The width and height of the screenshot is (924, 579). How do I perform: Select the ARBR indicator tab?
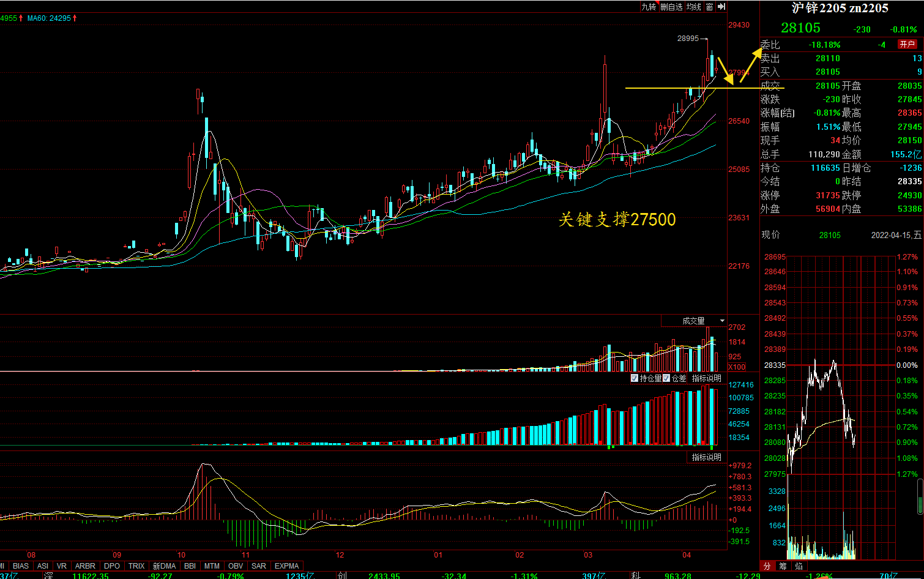click(x=86, y=566)
